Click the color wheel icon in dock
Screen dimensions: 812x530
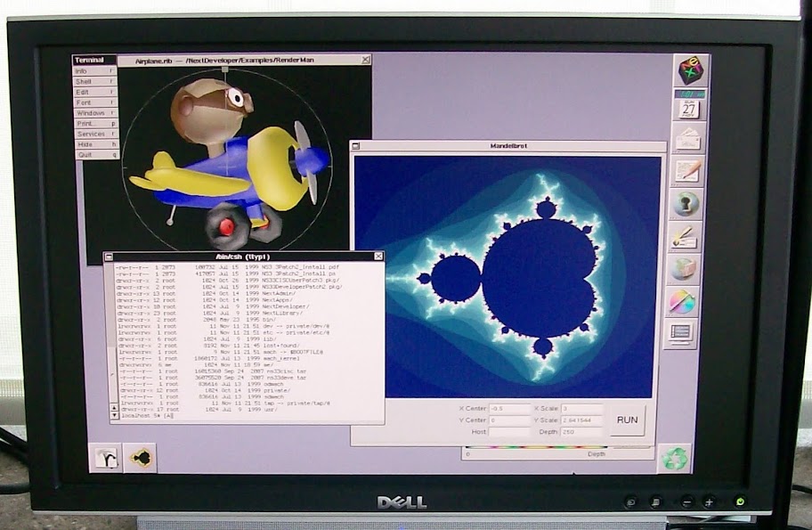coord(683,300)
